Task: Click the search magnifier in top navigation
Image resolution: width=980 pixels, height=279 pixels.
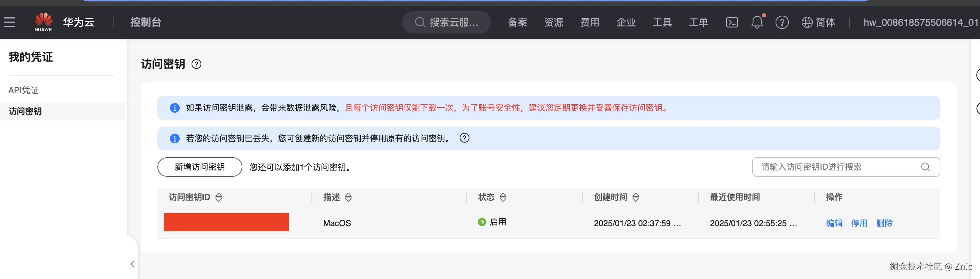Action: pos(420,22)
